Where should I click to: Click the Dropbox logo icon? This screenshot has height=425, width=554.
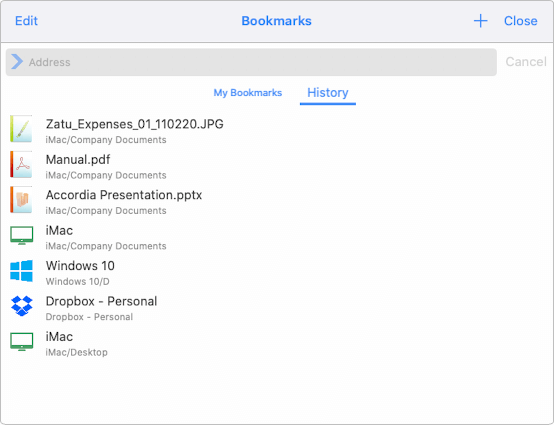(x=22, y=306)
